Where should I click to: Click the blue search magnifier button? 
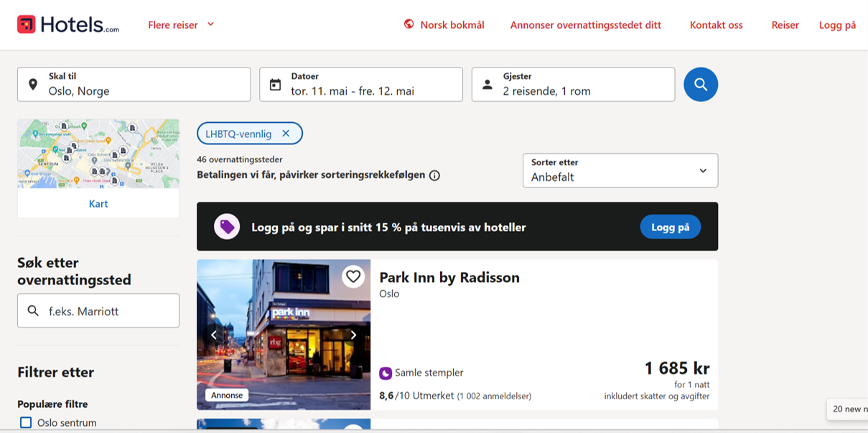(701, 85)
